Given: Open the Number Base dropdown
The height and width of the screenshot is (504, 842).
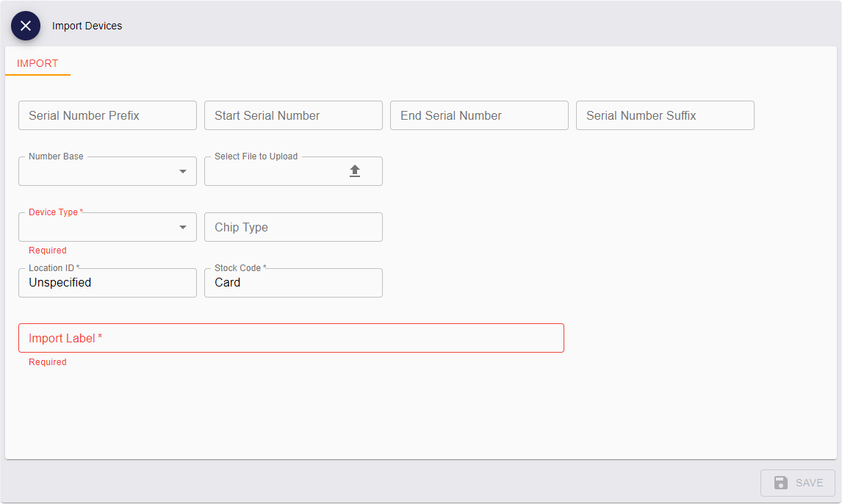Looking at the screenshot, I should point(107,171).
